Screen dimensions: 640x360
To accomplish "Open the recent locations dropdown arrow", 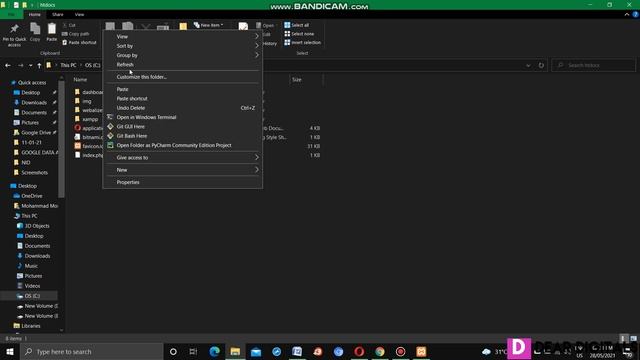I will click(30, 65).
